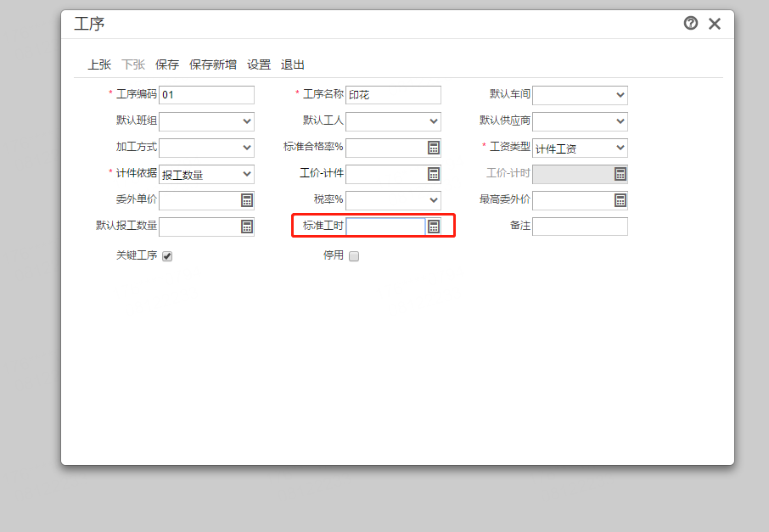Open calculator icon for 最高委外价
The width and height of the screenshot is (769, 532).
[x=620, y=200]
